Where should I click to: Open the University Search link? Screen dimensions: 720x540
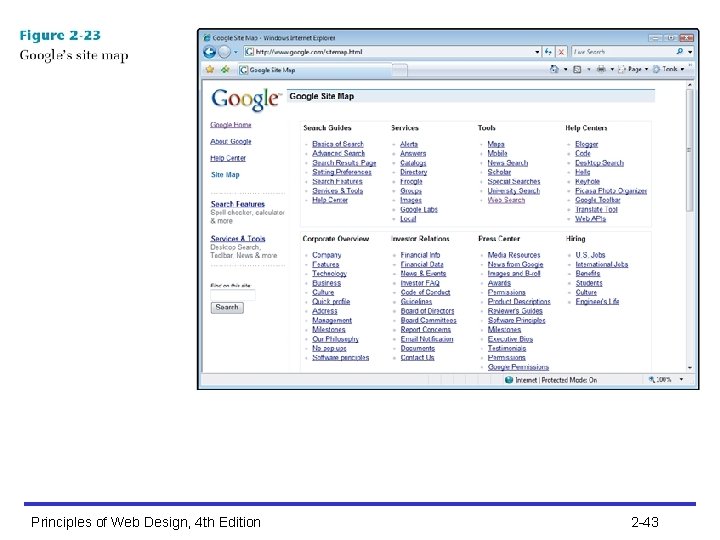pos(513,191)
